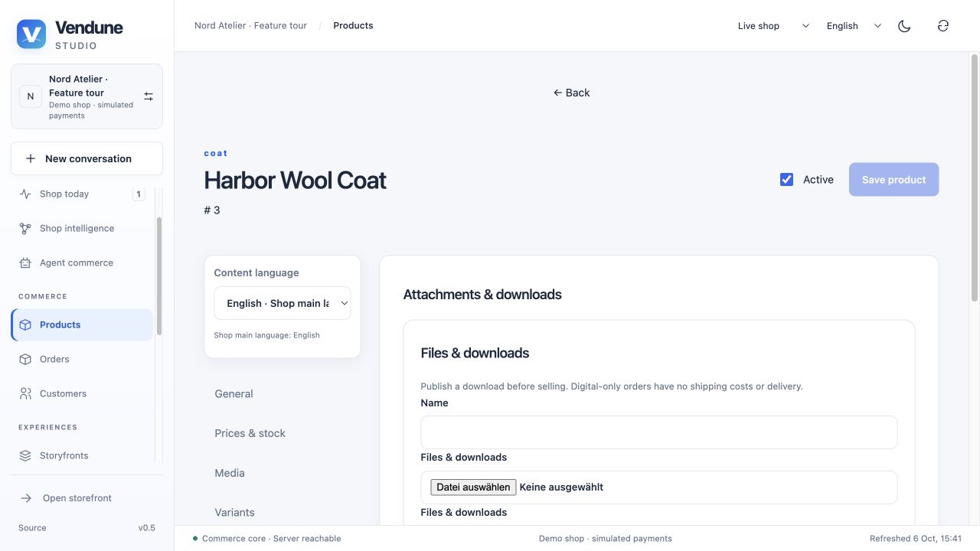Open Customers in sidebar

(x=82, y=393)
